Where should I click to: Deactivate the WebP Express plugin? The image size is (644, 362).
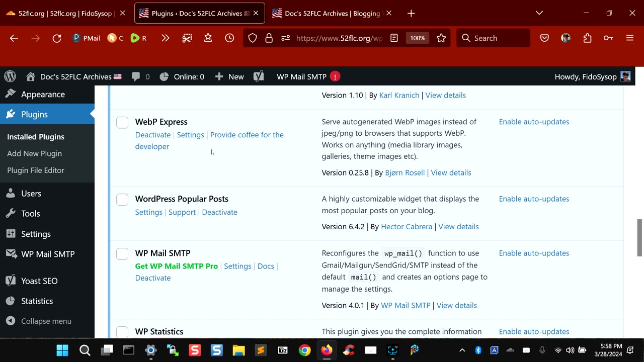pyautogui.click(x=153, y=135)
